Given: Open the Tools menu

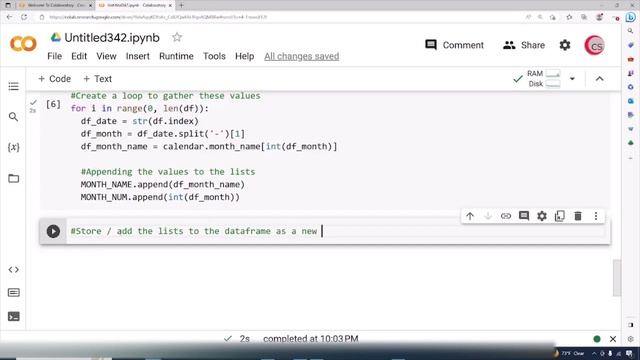Looking at the screenshot, I should (214, 56).
